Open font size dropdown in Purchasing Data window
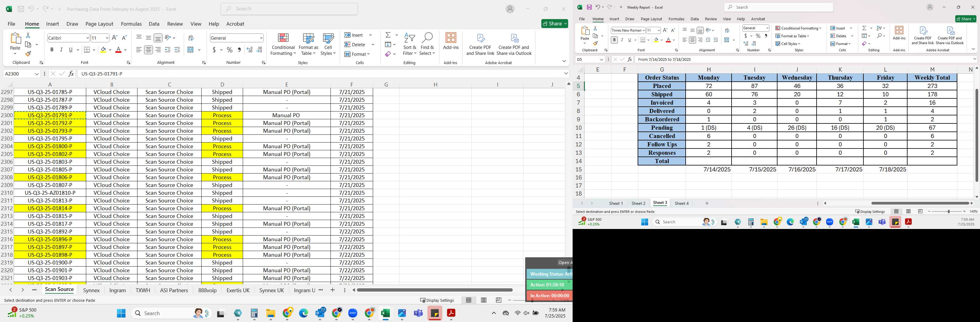The height and width of the screenshot is (322, 980). pyautogui.click(x=107, y=38)
